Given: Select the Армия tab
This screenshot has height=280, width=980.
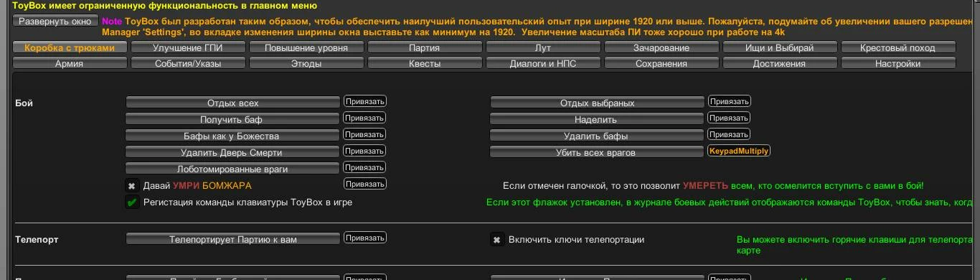Looking at the screenshot, I should click(69, 63).
